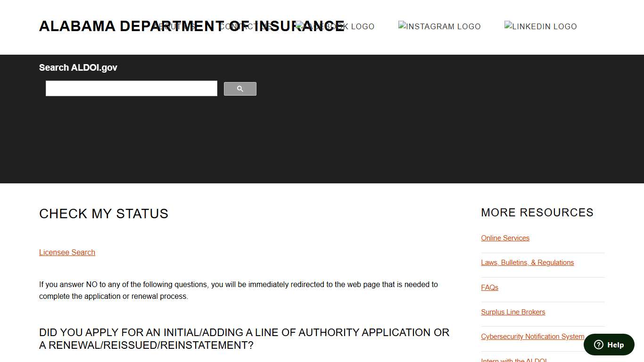This screenshot has width=644, height=362.
Task: Open the Contact Us menu item
Action: 245,26
